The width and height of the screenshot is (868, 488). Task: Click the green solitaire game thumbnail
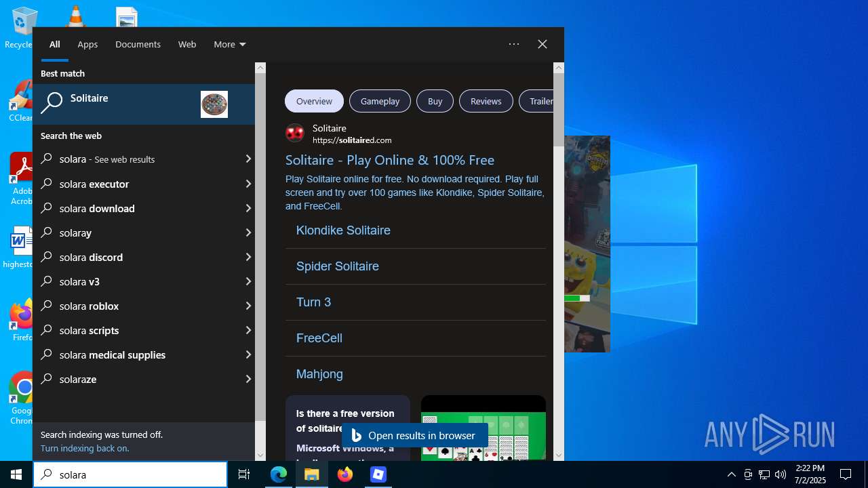(x=484, y=428)
